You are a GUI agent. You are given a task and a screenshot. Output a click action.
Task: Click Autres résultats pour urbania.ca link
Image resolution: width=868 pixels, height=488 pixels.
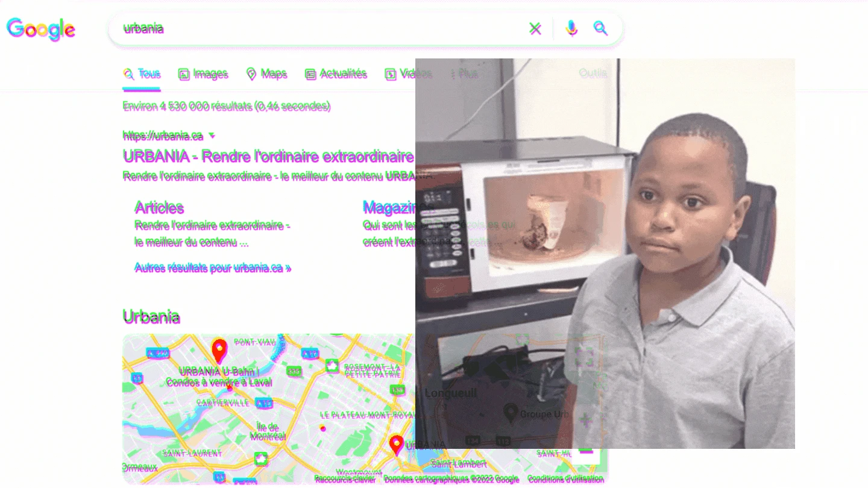pyautogui.click(x=213, y=268)
